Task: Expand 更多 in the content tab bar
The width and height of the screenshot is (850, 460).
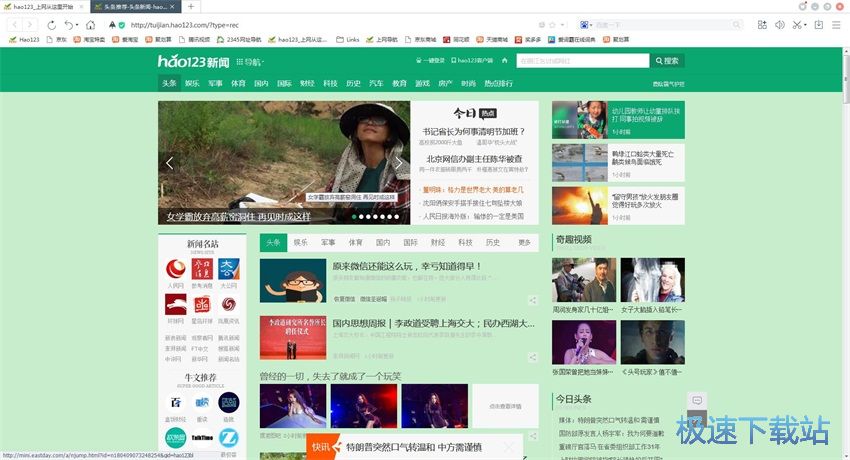Action: click(524, 243)
